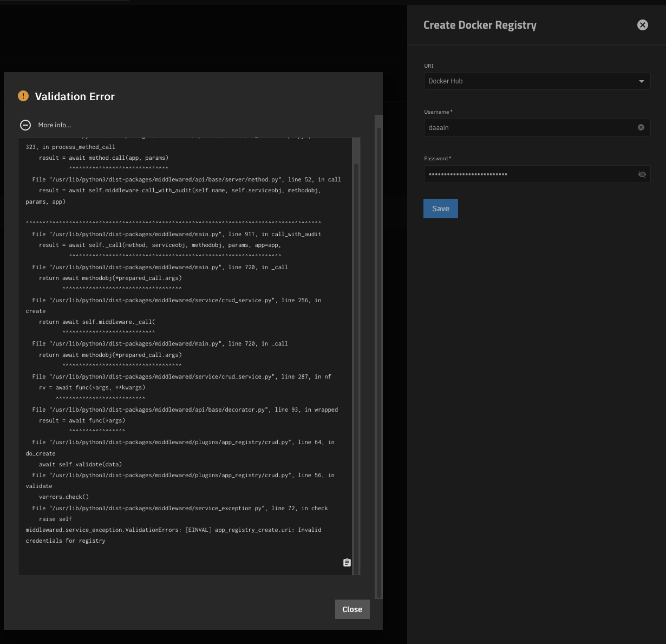The height and width of the screenshot is (644, 666).
Task: Toggle password visibility eye icon
Action: pos(642,174)
